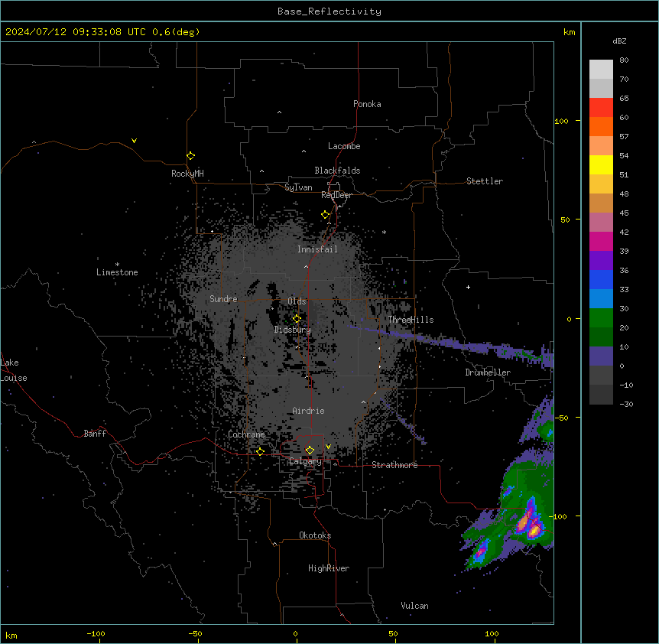This screenshot has width=659, height=644.
Task: Click the blue 36 dBZ legend swatch
Action: point(601,279)
